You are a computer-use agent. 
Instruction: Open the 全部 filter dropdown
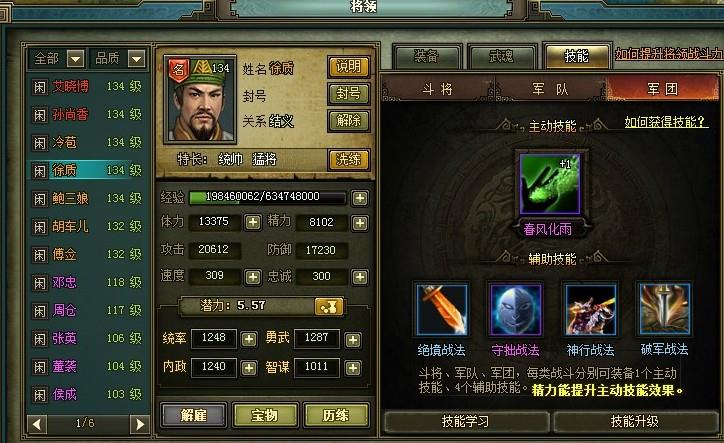pyautogui.click(x=76, y=59)
